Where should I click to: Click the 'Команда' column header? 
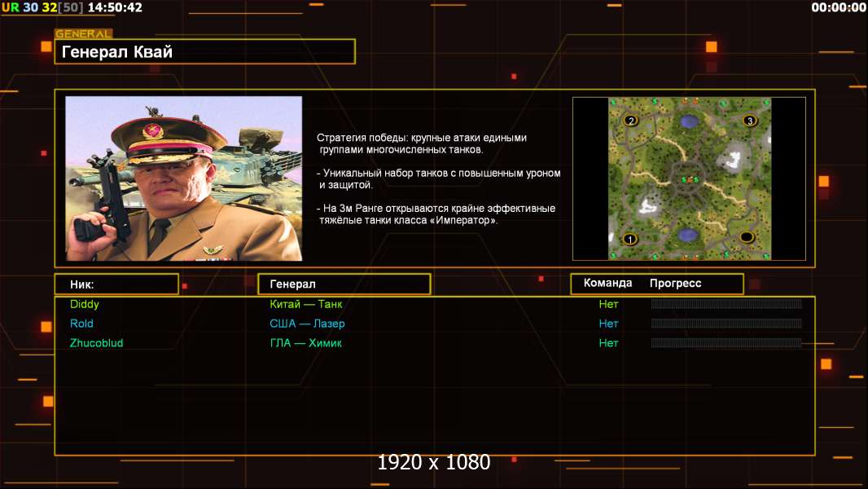click(607, 283)
